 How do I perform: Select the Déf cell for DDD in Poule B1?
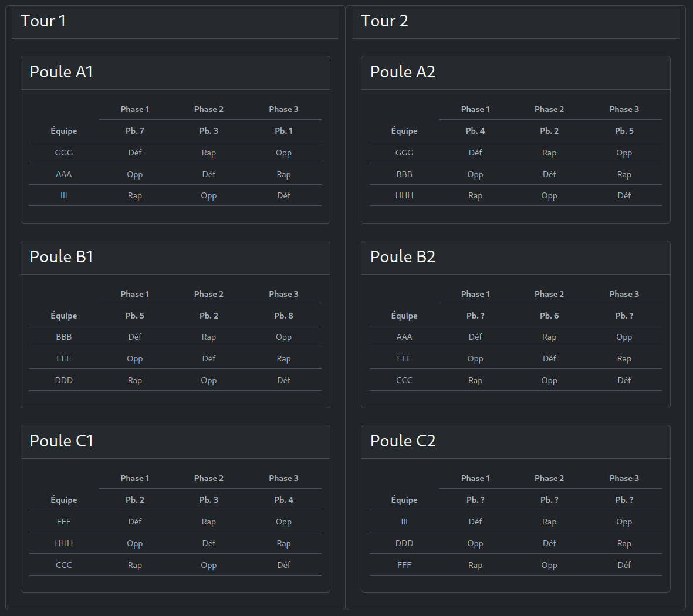click(283, 380)
